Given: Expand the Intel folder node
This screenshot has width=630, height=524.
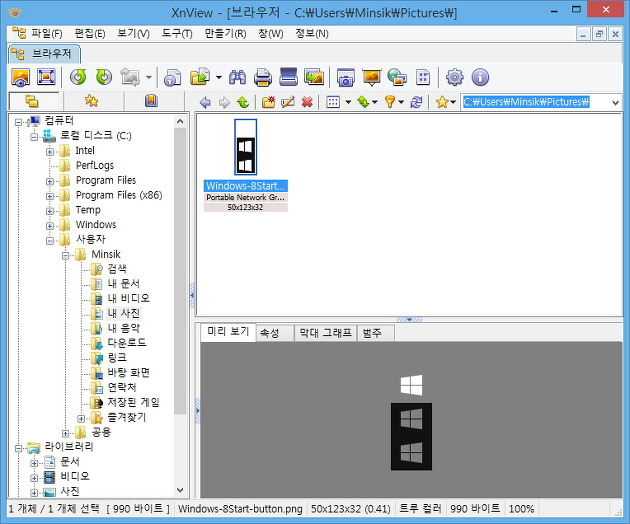Looking at the screenshot, I should [x=49, y=151].
